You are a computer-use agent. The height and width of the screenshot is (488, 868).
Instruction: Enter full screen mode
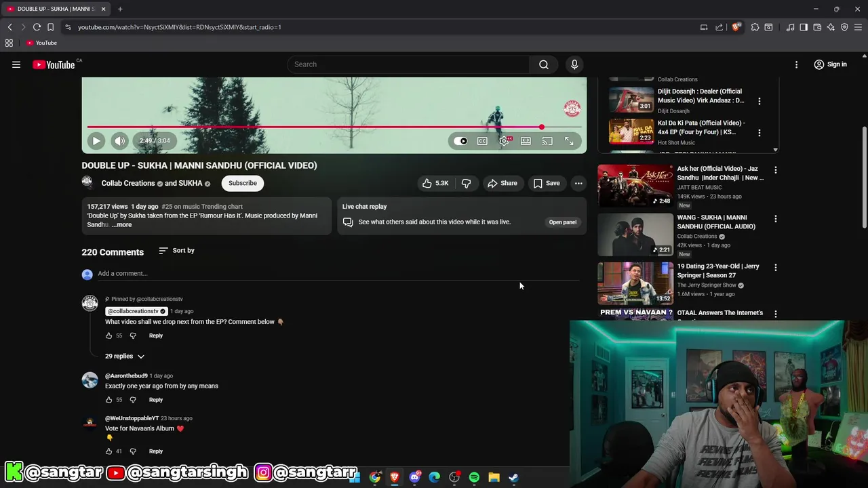click(569, 141)
